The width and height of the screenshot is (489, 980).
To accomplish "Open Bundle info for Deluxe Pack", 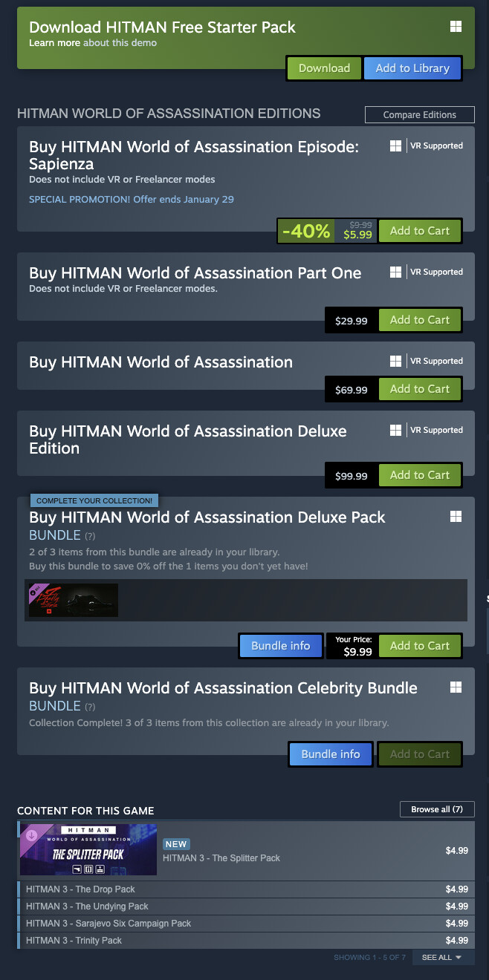I will tap(280, 646).
